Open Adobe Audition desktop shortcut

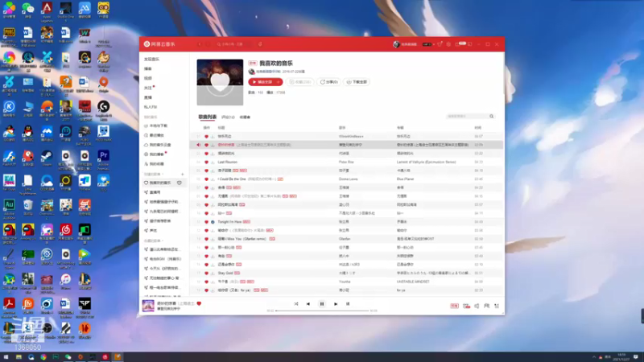(x=9, y=208)
